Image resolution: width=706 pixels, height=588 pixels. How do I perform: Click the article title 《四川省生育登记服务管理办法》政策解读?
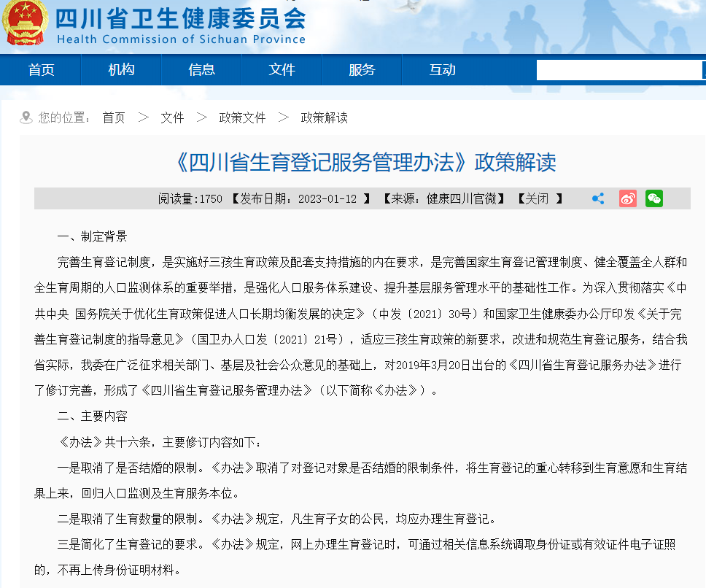tap(365, 162)
